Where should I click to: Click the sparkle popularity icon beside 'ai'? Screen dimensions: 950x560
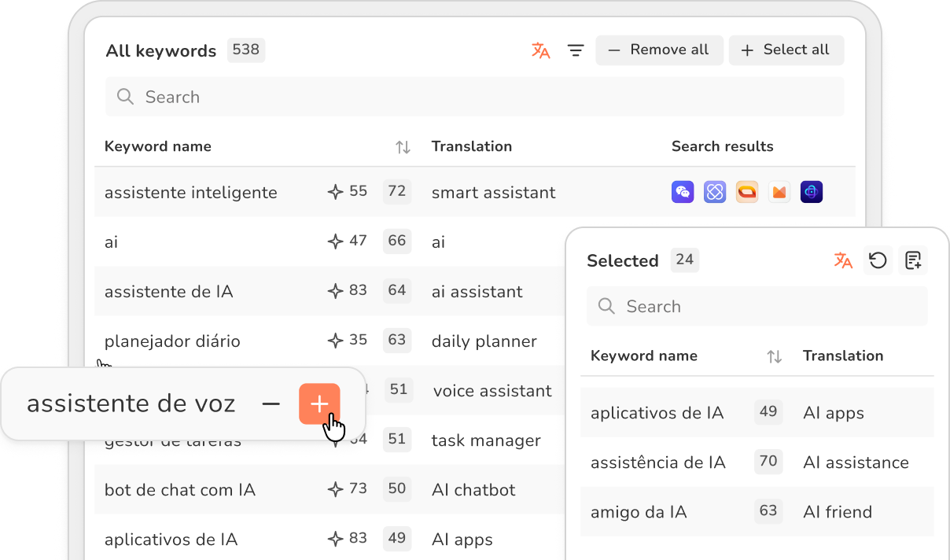334,241
